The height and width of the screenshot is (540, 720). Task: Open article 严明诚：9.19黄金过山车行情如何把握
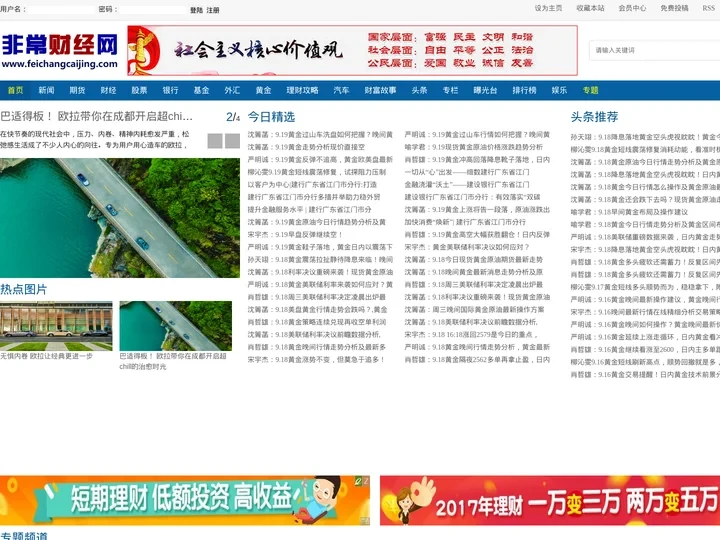click(477, 135)
